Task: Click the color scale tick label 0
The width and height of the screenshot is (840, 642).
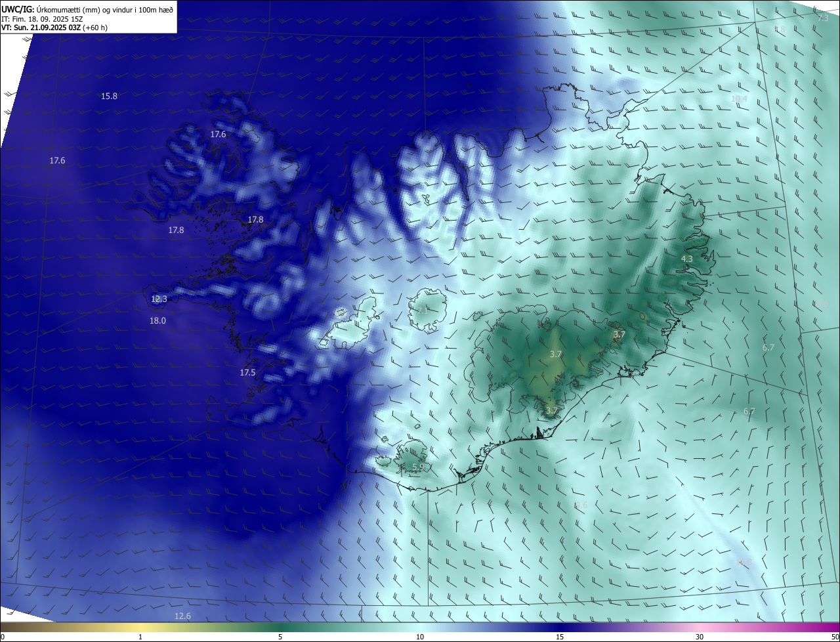Action: 3,637
